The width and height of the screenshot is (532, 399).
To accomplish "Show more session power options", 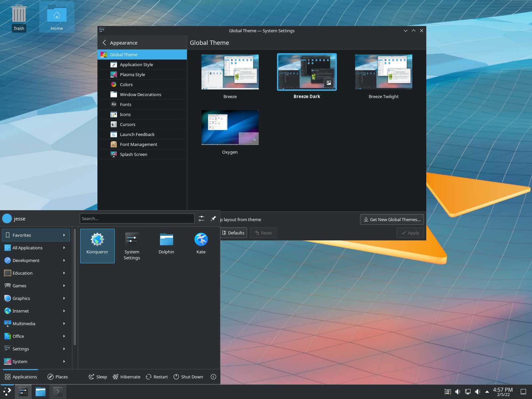I will coord(213,377).
